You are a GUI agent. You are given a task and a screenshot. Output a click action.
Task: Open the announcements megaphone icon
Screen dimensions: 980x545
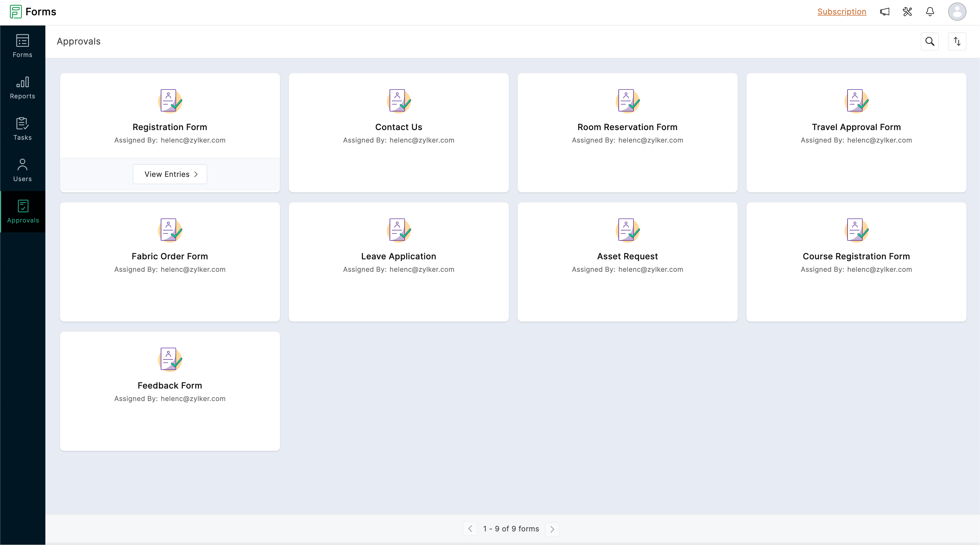pyautogui.click(x=884, y=12)
